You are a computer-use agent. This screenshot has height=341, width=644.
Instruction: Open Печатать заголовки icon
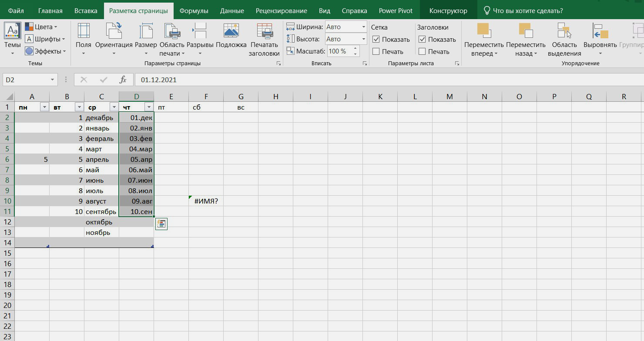tap(264, 32)
